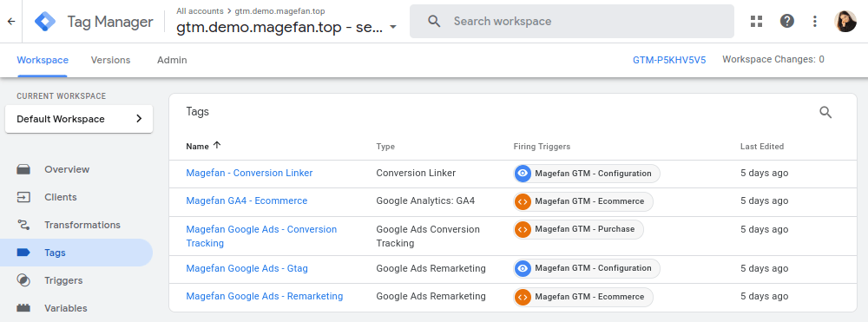
Task: Sort by the Last Edited column header
Action: point(762,147)
